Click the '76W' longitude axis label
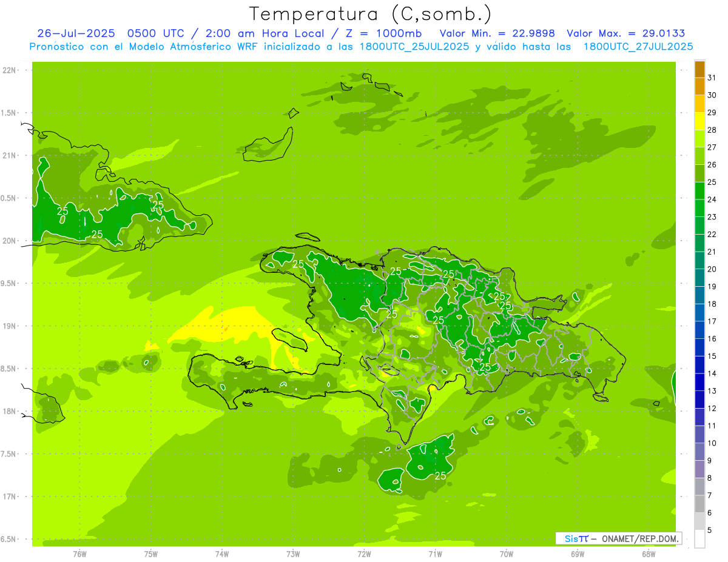Image resolution: width=728 pixels, height=562 pixels. tap(79, 554)
